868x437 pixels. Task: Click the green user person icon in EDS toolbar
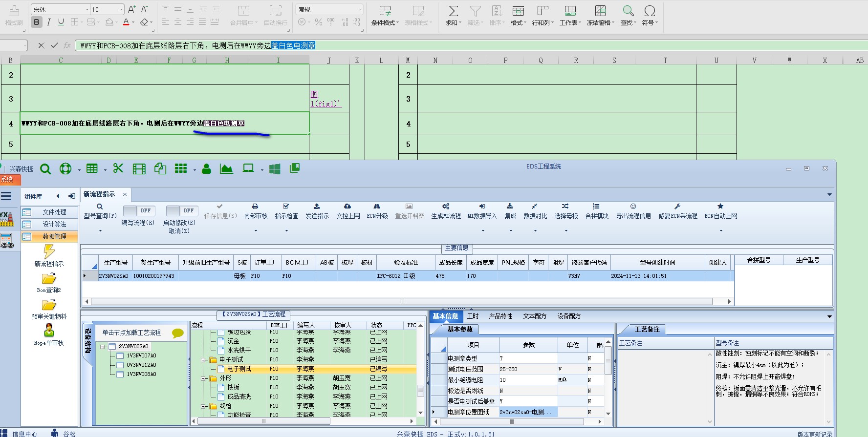[x=206, y=169]
